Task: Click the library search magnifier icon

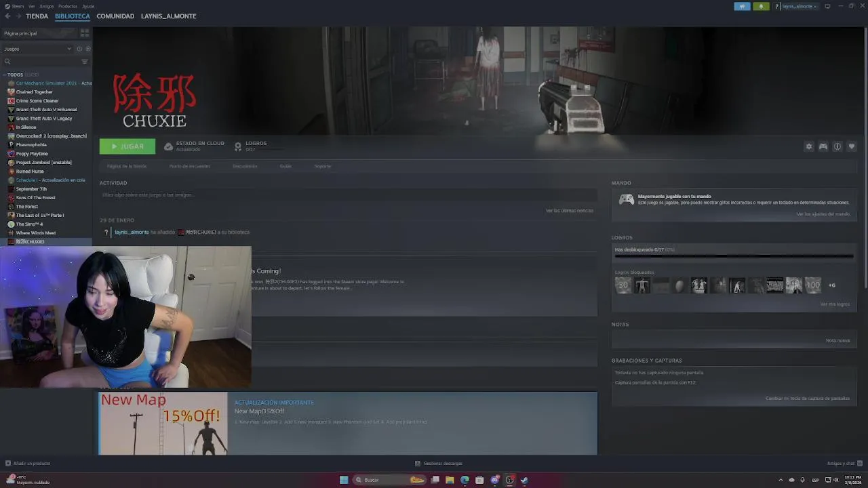Action: pos(7,62)
